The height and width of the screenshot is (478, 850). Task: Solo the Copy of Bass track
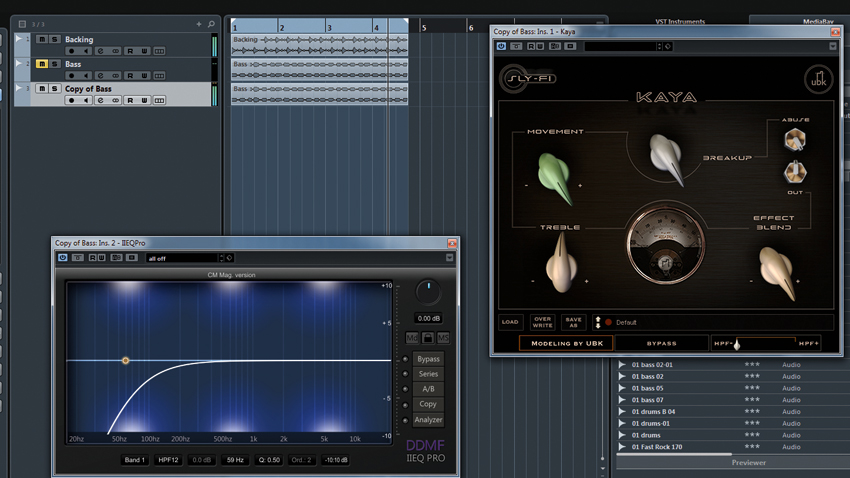point(54,88)
